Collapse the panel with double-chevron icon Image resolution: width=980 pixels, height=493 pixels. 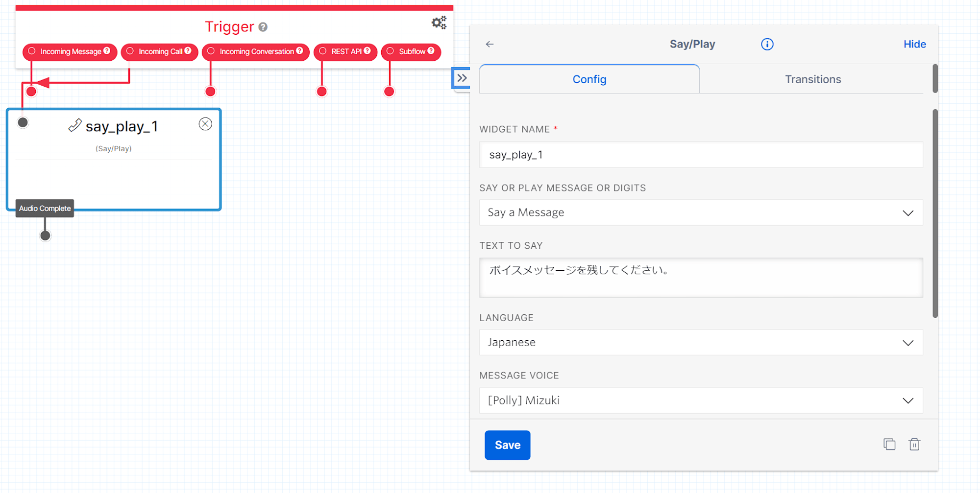pyautogui.click(x=462, y=78)
